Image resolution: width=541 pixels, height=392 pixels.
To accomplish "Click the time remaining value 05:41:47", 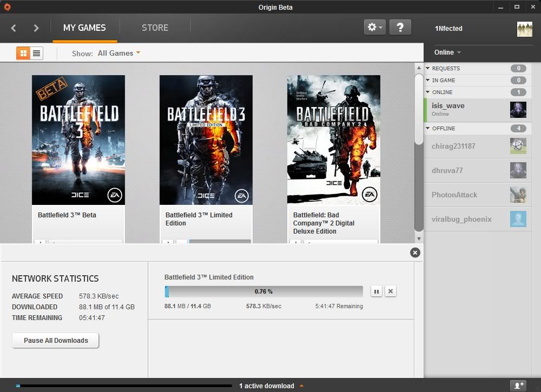I will [92, 317].
